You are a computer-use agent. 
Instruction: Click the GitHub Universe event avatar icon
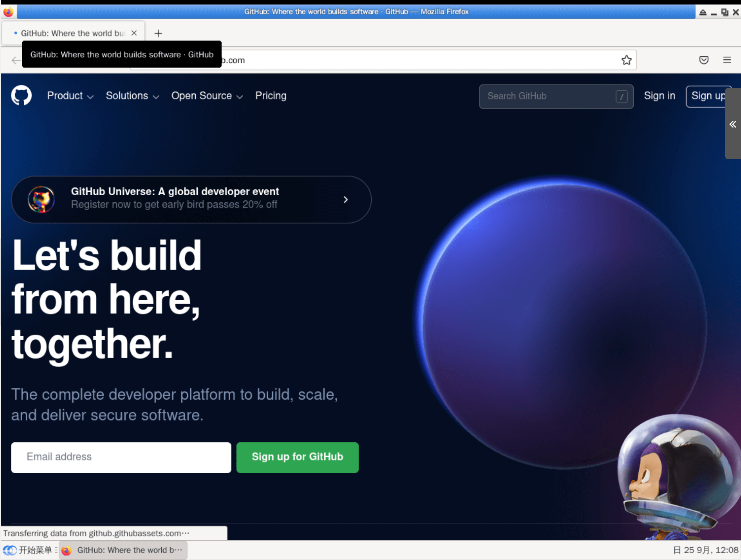click(x=41, y=200)
